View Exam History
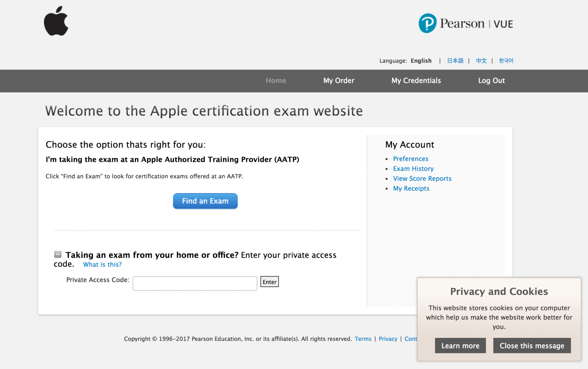 (x=413, y=169)
